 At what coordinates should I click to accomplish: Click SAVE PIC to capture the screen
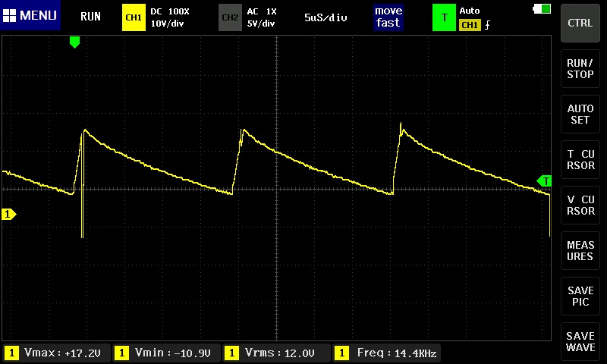[x=580, y=296]
